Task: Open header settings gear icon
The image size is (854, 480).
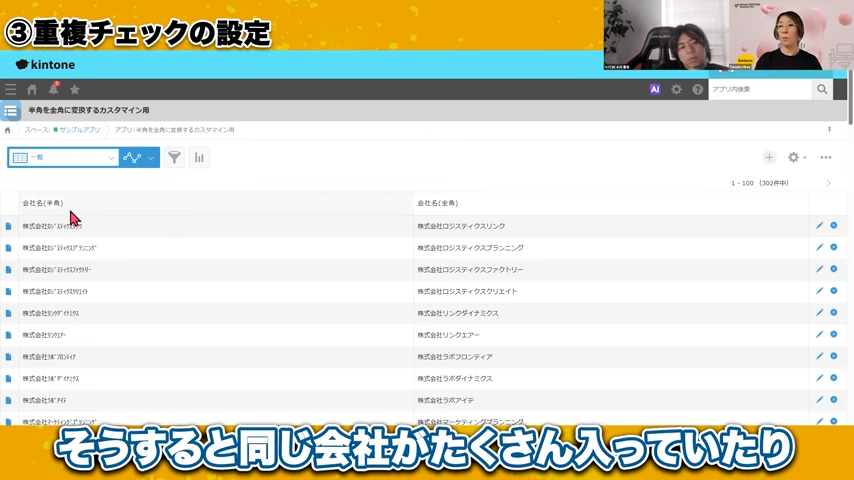Action: click(676, 89)
